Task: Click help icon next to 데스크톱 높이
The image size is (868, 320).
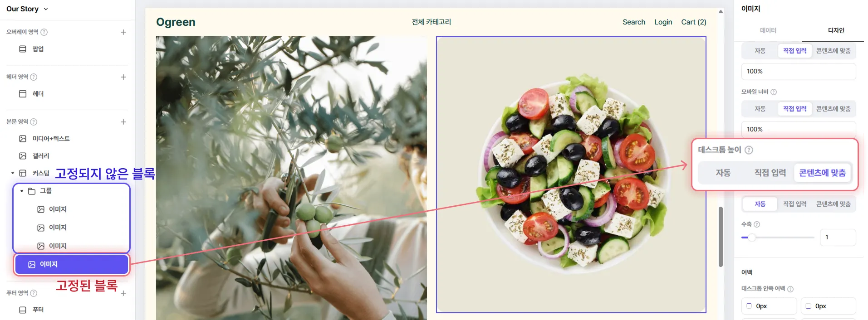Action: (x=749, y=150)
